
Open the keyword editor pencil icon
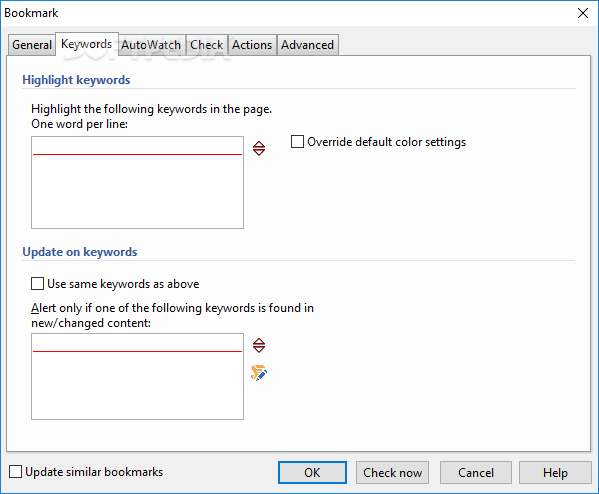[x=259, y=373]
